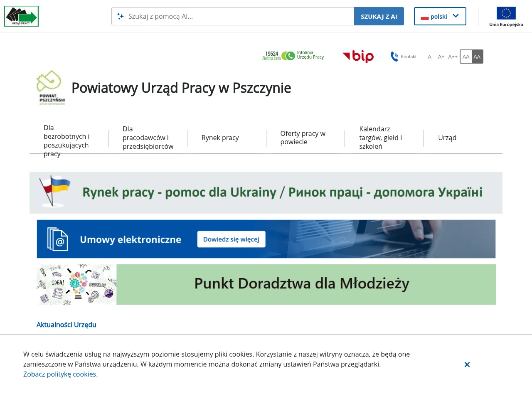The height and width of the screenshot is (399, 532).
Task: Focus the Szukaj z pomocą AI input field
Action: pyautogui.click(x=233, y=16)
